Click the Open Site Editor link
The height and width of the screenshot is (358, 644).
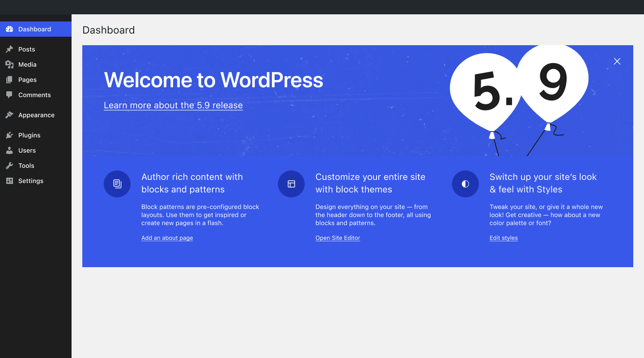(x=338, y=238)
